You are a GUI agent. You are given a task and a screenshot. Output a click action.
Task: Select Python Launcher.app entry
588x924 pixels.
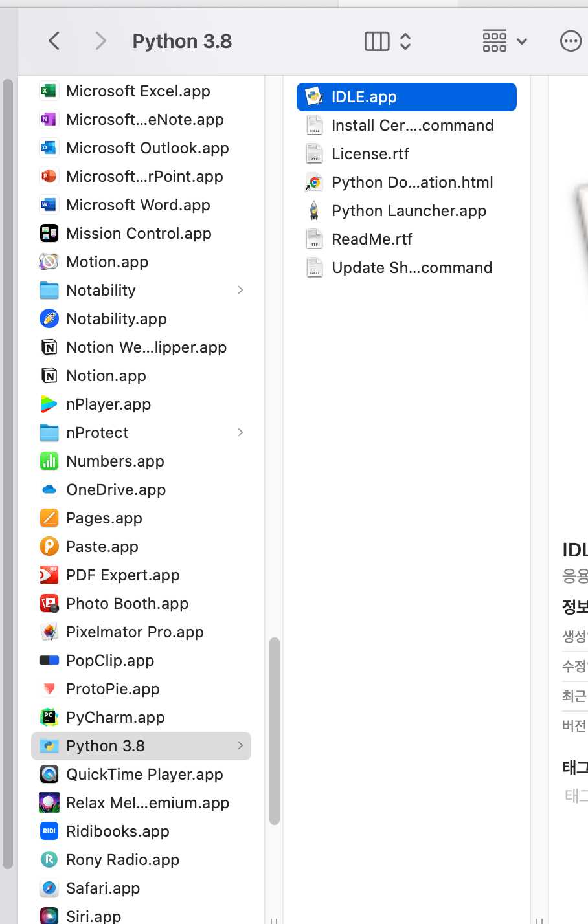tap(407, 211)
